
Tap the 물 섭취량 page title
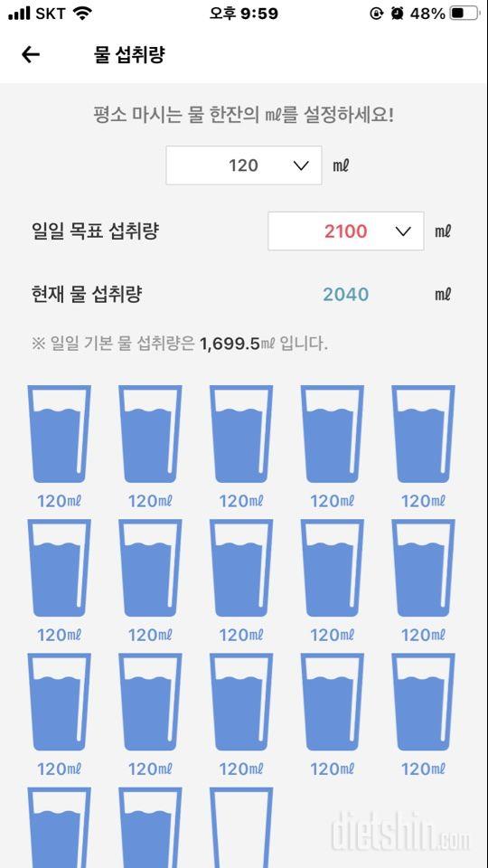coord(129,54)
